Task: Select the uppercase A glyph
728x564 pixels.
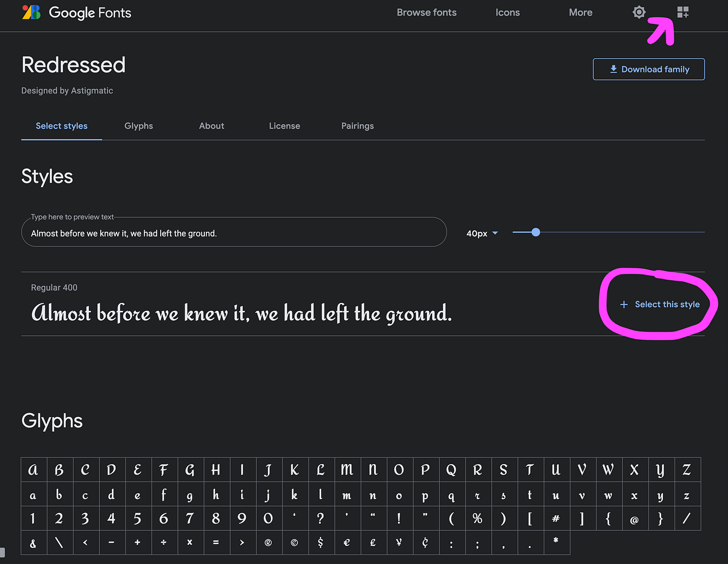Action: [x=33, y=469]
